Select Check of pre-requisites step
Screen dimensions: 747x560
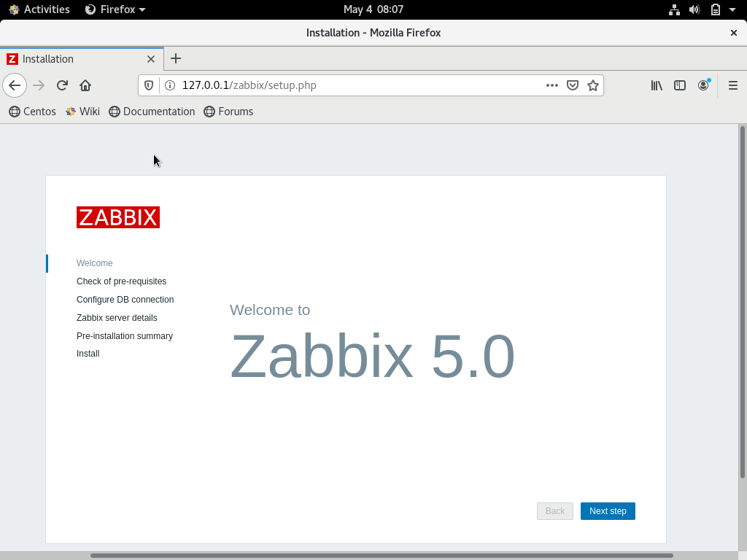pyautogui.click(x=122, y=281)
